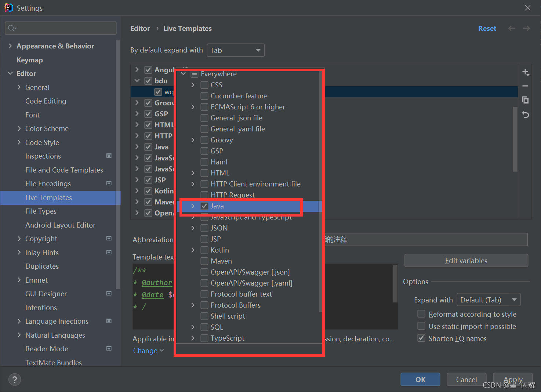This screenshot has height=392, width=541.
Task: Enable Reformat according to style
Action: pyautogui.click(x=421, y=314)
